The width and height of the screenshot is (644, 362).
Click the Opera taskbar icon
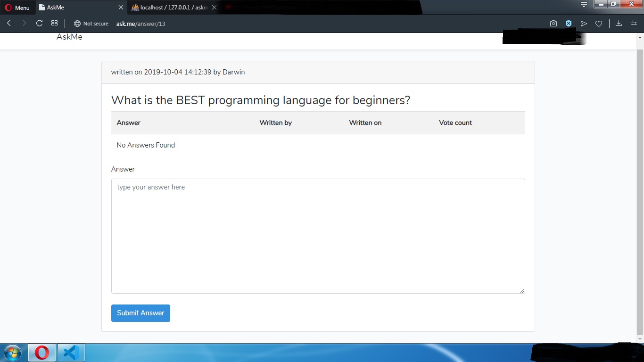pyautogui.click(x=42, y=353)
